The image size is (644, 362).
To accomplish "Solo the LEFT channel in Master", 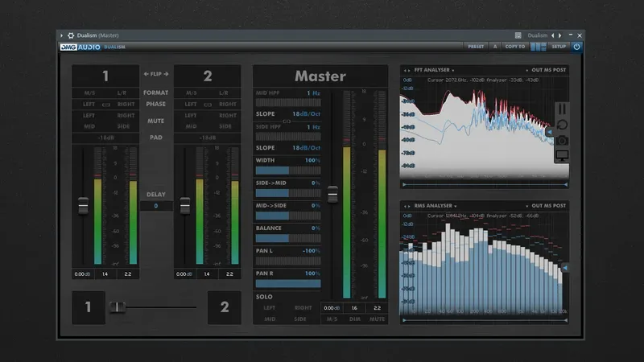I will pyautogui.click(x=270, y=308).
